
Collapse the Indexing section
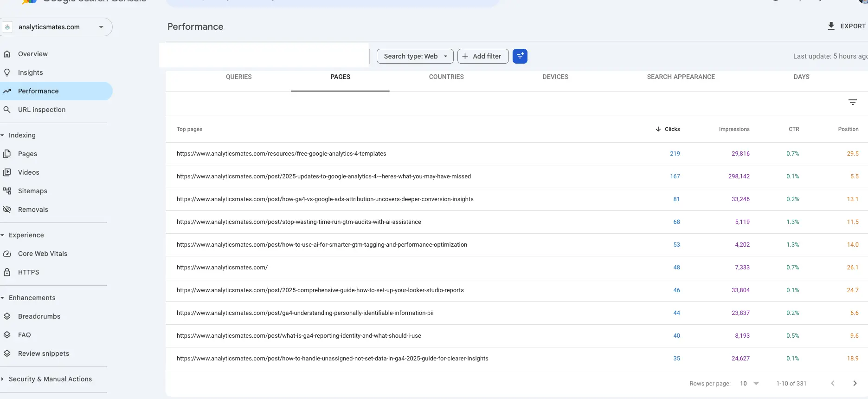point(2,135)
